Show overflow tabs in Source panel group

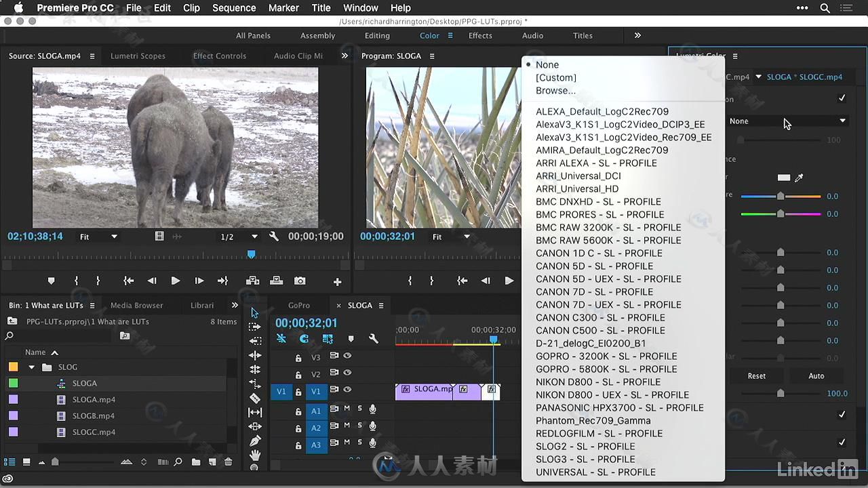344,56
